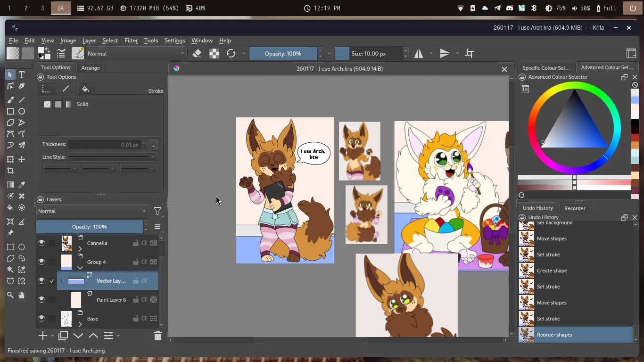
Task: Open the Line Style dropdown
Action: (x=112, y=157)
